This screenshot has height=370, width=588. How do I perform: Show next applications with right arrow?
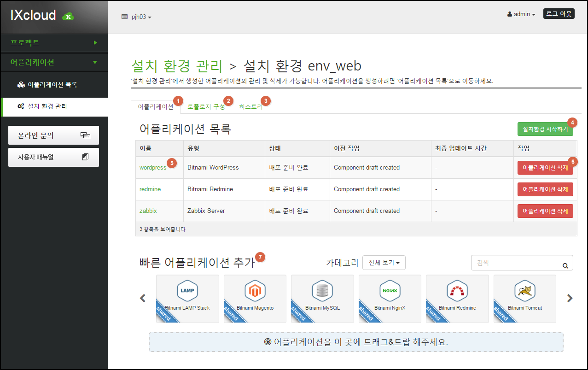(570, 298)
